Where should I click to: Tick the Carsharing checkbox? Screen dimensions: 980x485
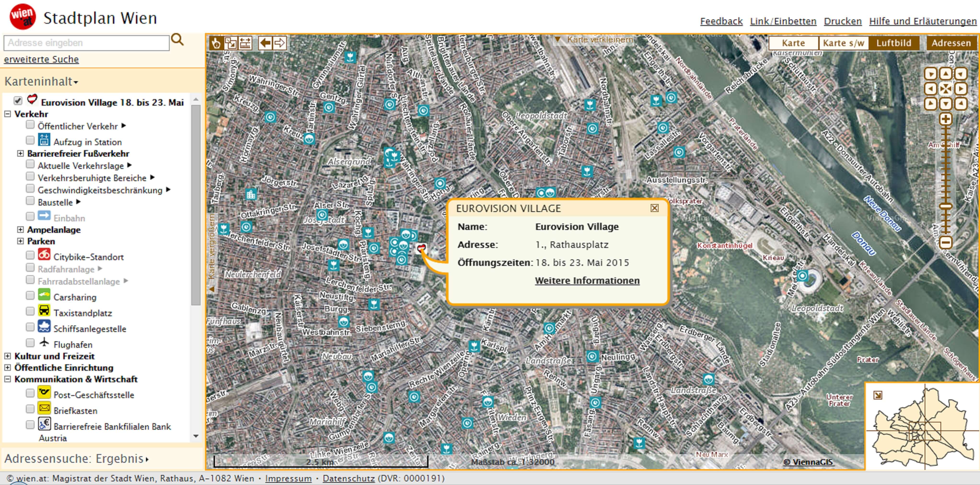click(x=30, y=295)
